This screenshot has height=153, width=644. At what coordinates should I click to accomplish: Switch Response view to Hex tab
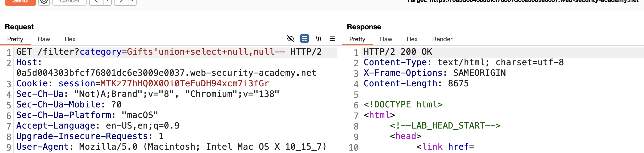412,39
